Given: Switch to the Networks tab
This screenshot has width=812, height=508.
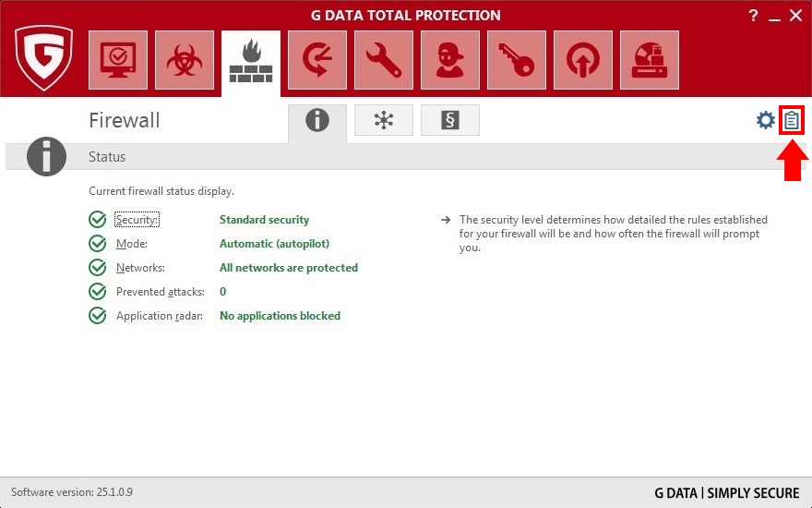Looking at the screenshot, I should click(384, 120).
